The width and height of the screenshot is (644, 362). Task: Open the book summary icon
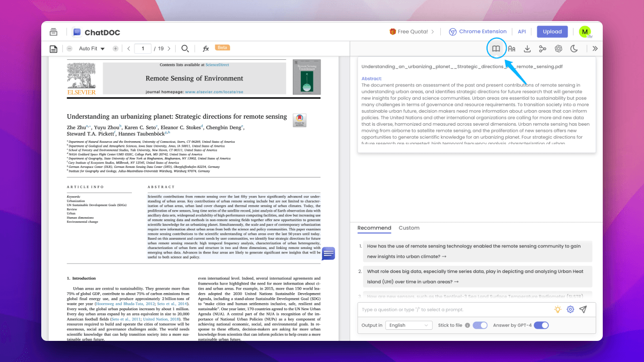[496, 49]
